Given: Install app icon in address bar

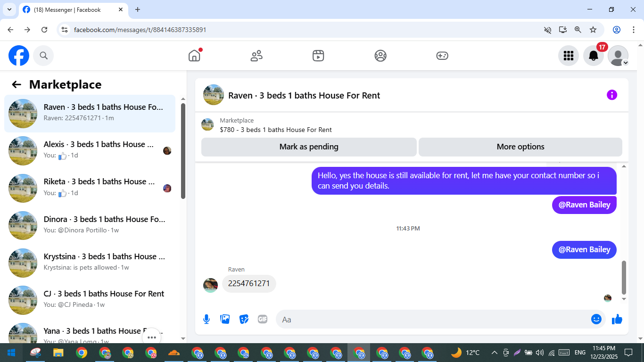Looking at the screenshot, I should click(x=562, y=30).
